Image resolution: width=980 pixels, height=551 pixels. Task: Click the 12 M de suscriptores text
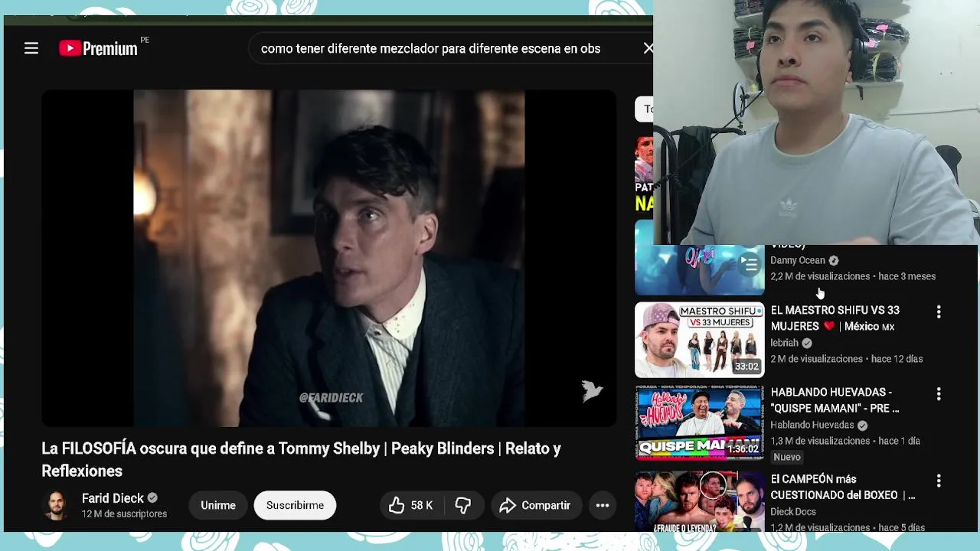(124, 514)
